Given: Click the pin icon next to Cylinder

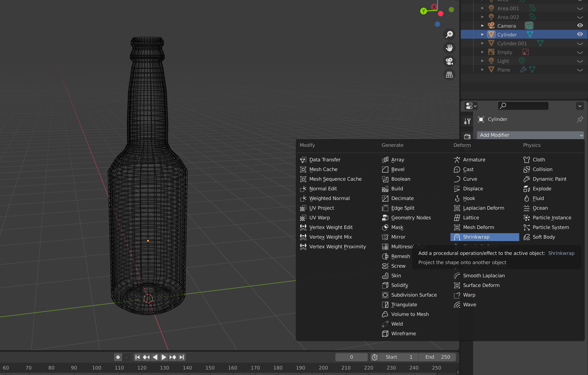Looking at the screenshot, I should [x=580, y=119].
